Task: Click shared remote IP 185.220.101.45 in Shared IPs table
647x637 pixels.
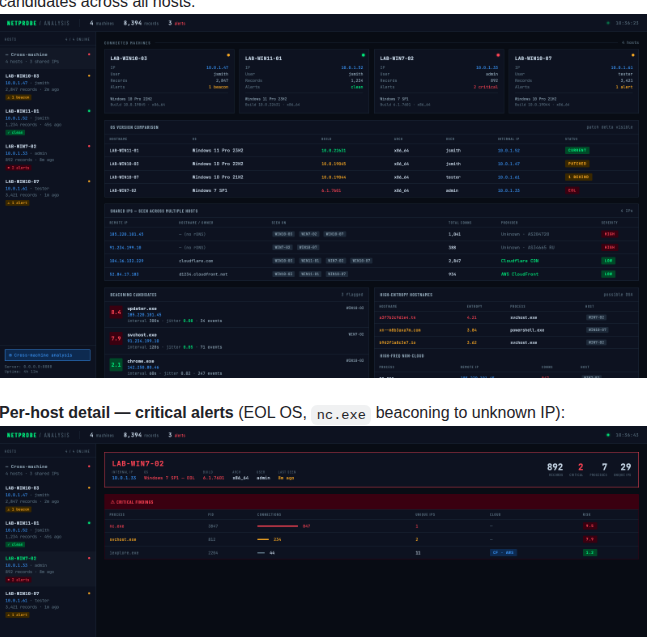Action: [x=126, y=234]
